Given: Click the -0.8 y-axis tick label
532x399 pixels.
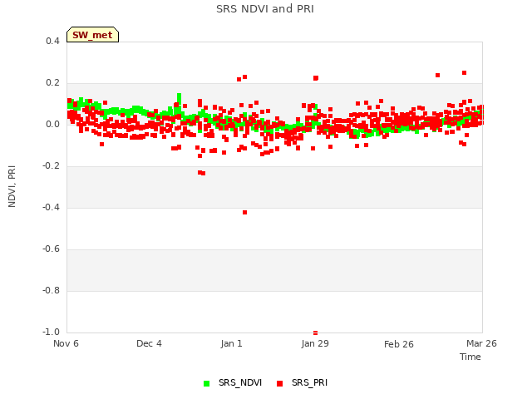Looking at the screenshot, I should 51,290.
